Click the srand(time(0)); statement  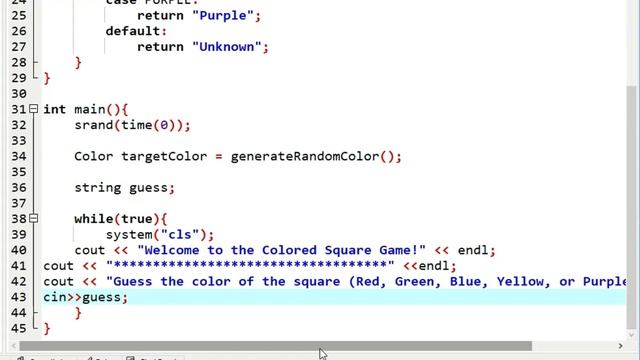132,125
